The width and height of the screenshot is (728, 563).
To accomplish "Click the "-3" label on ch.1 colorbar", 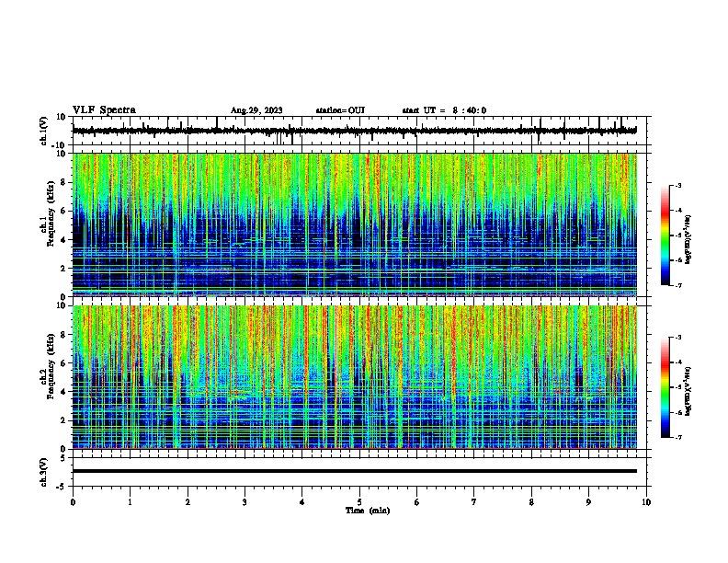I will (677, 185).
